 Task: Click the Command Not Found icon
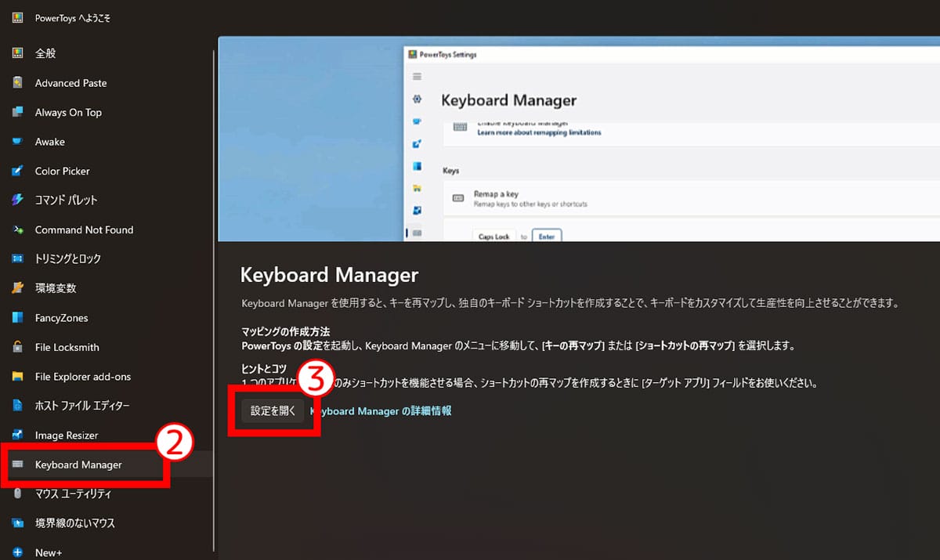pos(18,229)
